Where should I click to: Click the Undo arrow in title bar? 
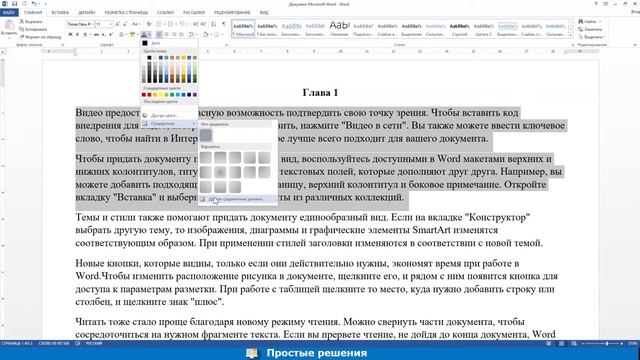(x=34, y=4)
